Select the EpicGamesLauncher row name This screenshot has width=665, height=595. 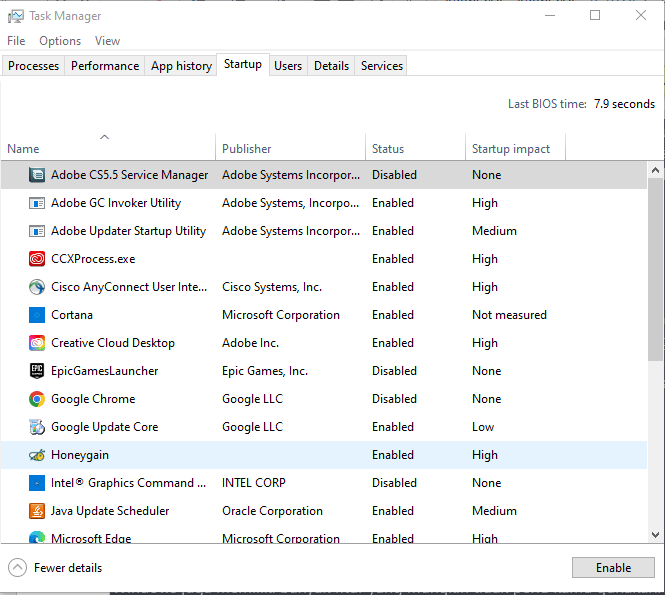pyautogui.click(x=104, y=371)
